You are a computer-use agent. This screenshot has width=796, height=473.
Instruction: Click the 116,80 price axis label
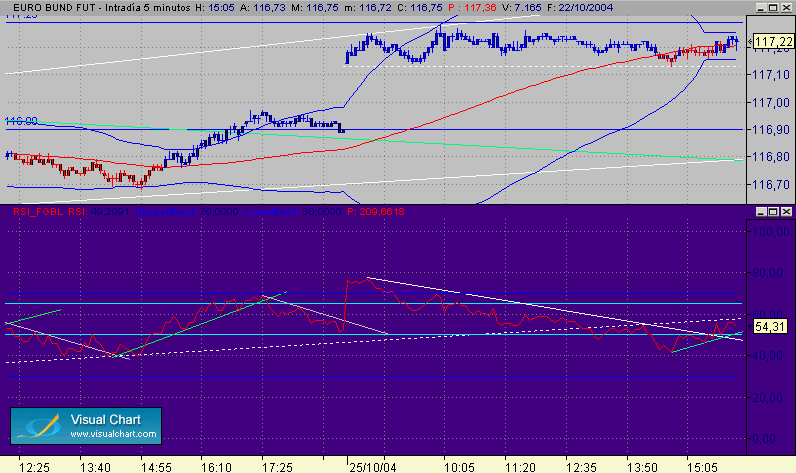click(771, 157)
